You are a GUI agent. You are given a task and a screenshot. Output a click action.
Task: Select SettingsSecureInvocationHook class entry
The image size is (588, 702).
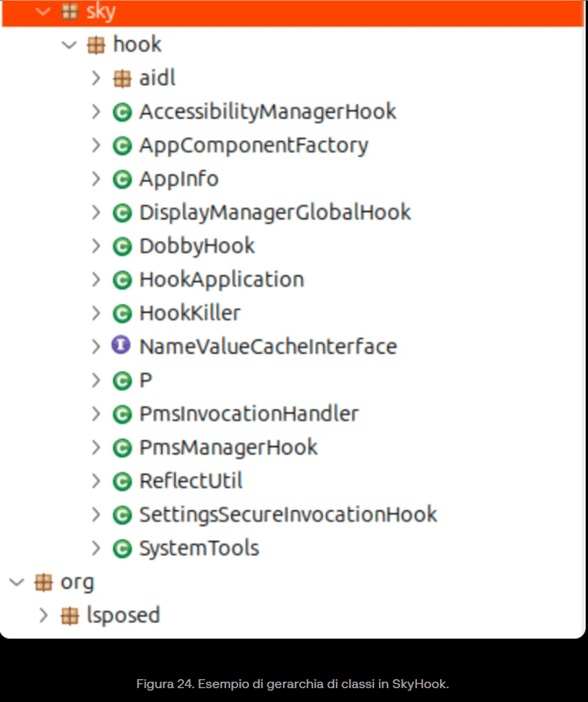tap(288, 515)
